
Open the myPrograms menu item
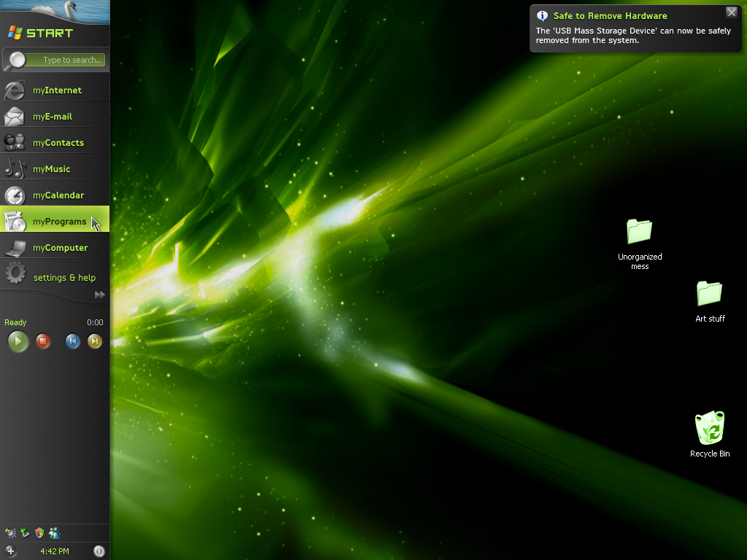(59, 222)
